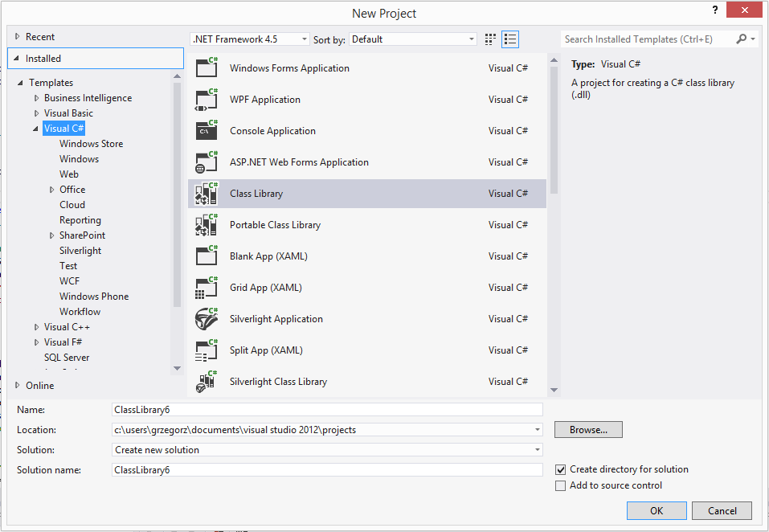Open the Location path dropdown arrow
This screenshot has width=769, height=532.
[x=537, y=430]
